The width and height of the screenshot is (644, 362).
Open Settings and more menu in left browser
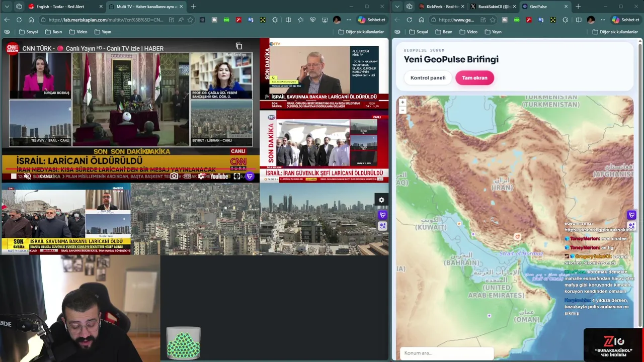click(349, 20)
